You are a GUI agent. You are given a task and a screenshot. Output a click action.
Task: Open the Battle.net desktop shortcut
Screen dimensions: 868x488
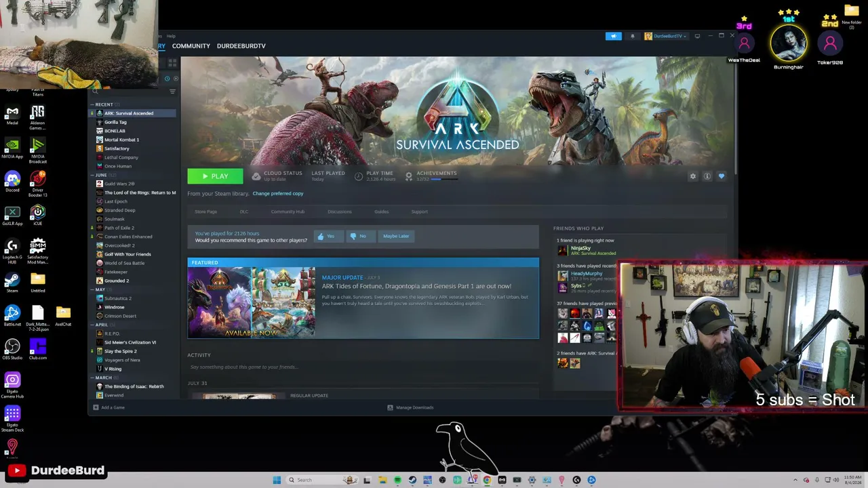point(12,315)
